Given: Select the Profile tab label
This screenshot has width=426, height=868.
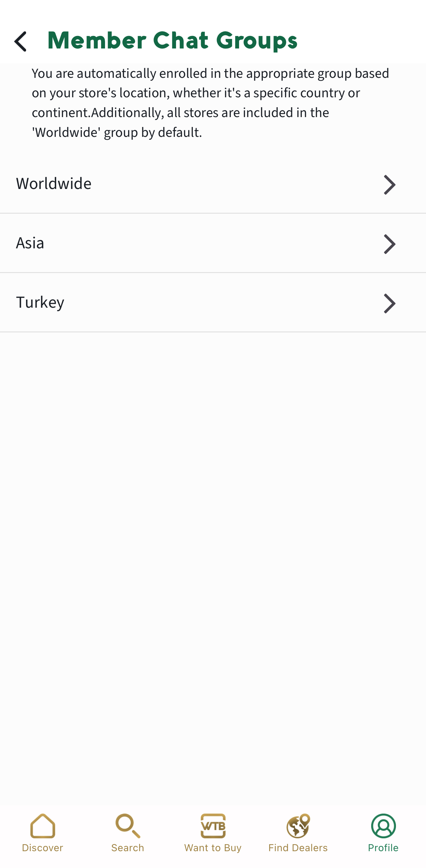Looking at the screenshot, I should [383, 848].
